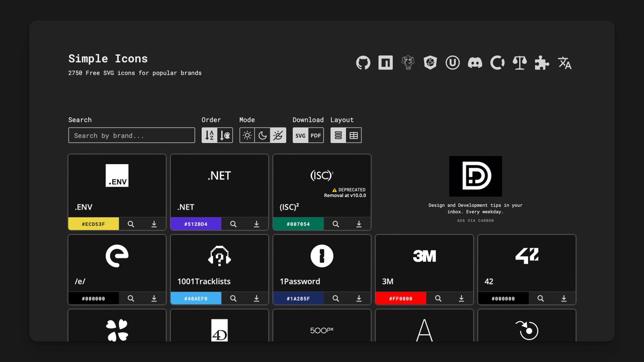Download the 3M icon
The width and height of the screenshot is (644, 362).
462,299
